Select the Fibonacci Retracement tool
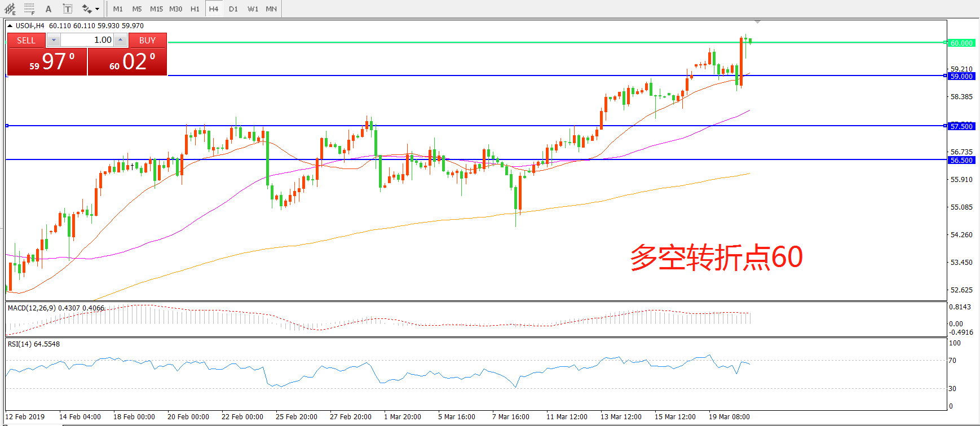The image size is (980, 426). coord(29,9)
